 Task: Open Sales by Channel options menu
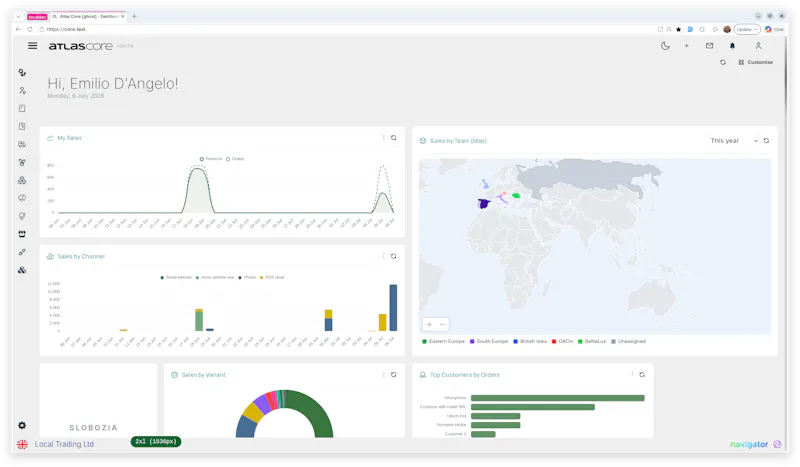[384, 256]
